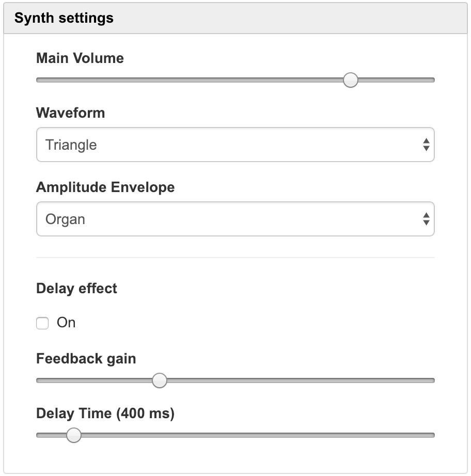Click the Amplitude Envelope select arrows icon
This screenshot has width=471, height=476.
[426, 219]
